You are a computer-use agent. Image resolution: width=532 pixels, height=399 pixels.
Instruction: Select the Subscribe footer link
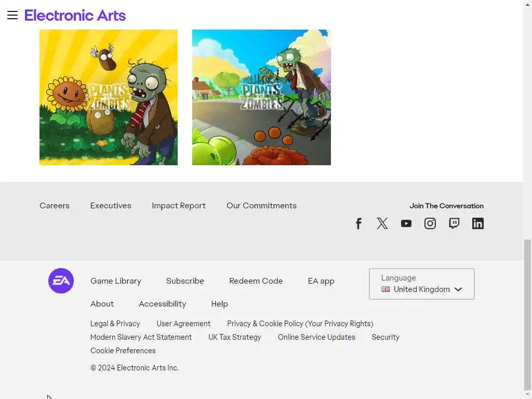point(185,281)
